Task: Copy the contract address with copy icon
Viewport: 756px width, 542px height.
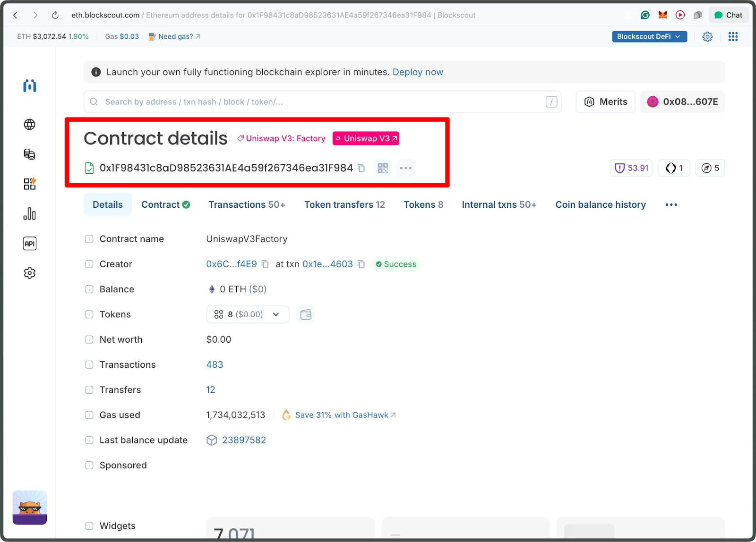Action: (361, 168)
